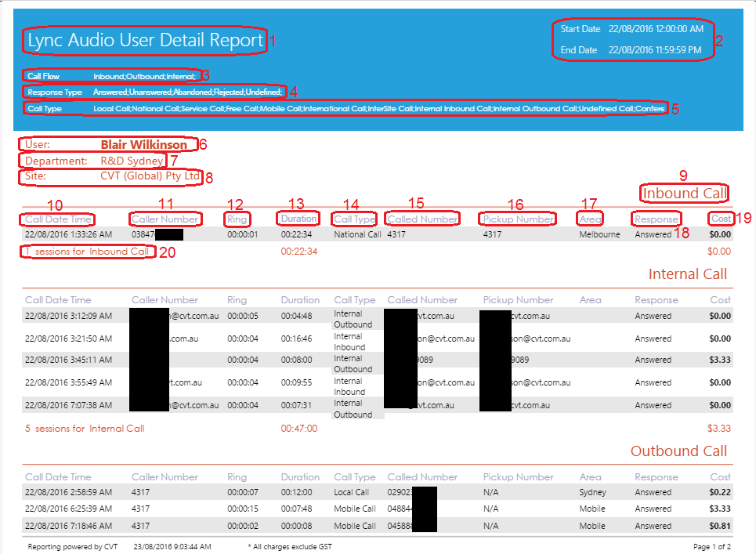This screenshot has width=756, height=554.
Task: Click the user name Blair Wilkinson
Action: tap(143, 145)
